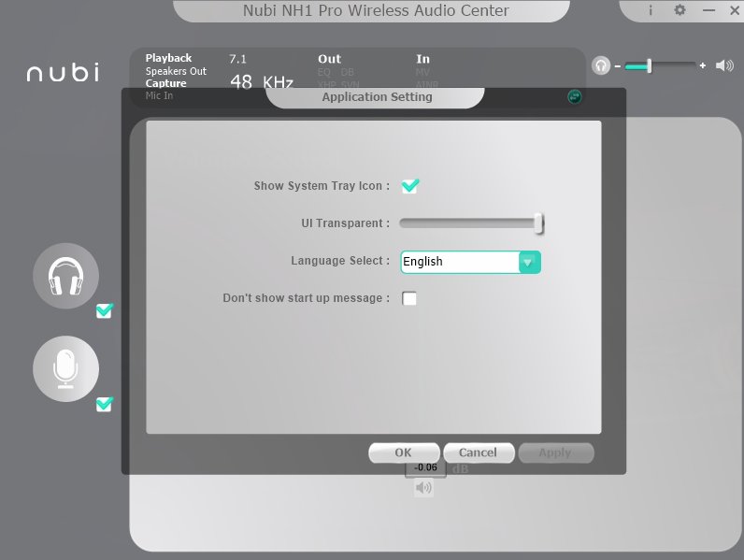Click the In header label

(422, 59)
